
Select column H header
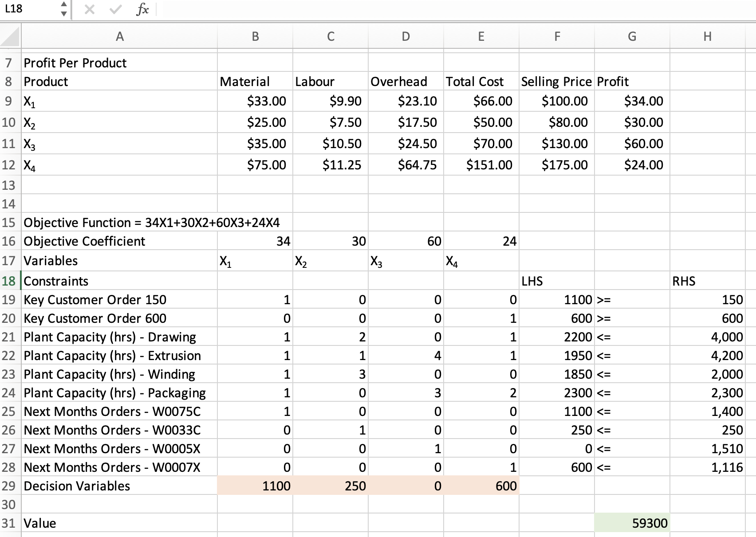click(707, 36)
